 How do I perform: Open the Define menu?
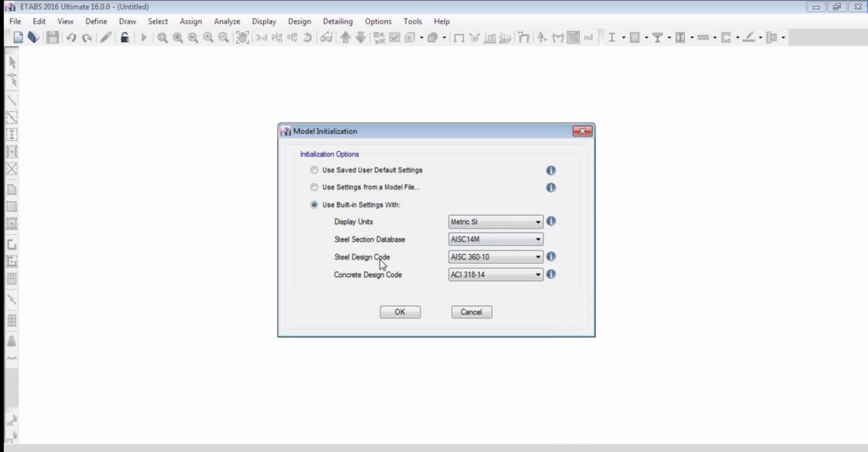click(96, 21)
